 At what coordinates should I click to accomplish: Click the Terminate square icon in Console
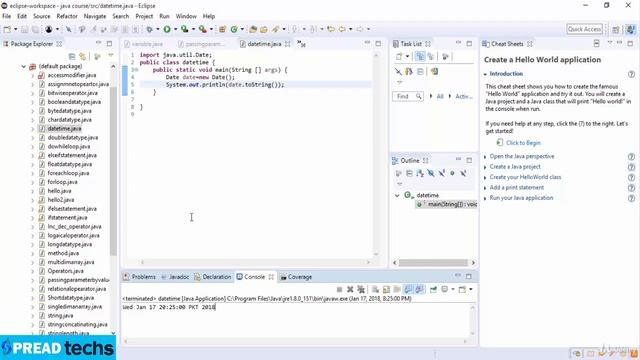pos(339,289)
